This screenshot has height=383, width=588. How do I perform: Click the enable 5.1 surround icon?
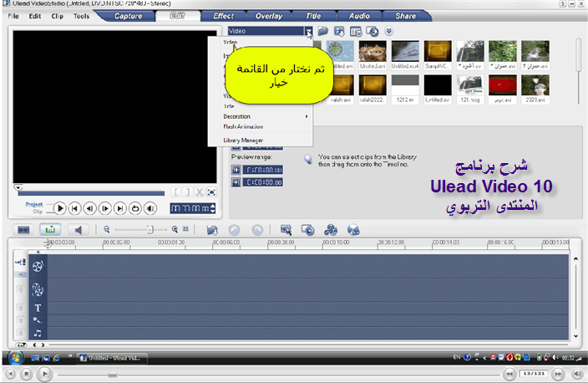pyautogui.click(x=353, y=230)
